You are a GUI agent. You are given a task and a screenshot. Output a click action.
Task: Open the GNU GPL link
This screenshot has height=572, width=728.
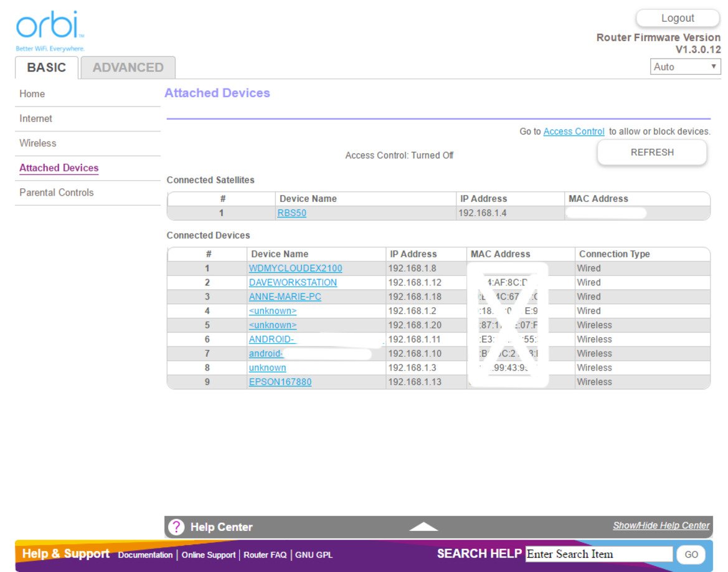314,555
